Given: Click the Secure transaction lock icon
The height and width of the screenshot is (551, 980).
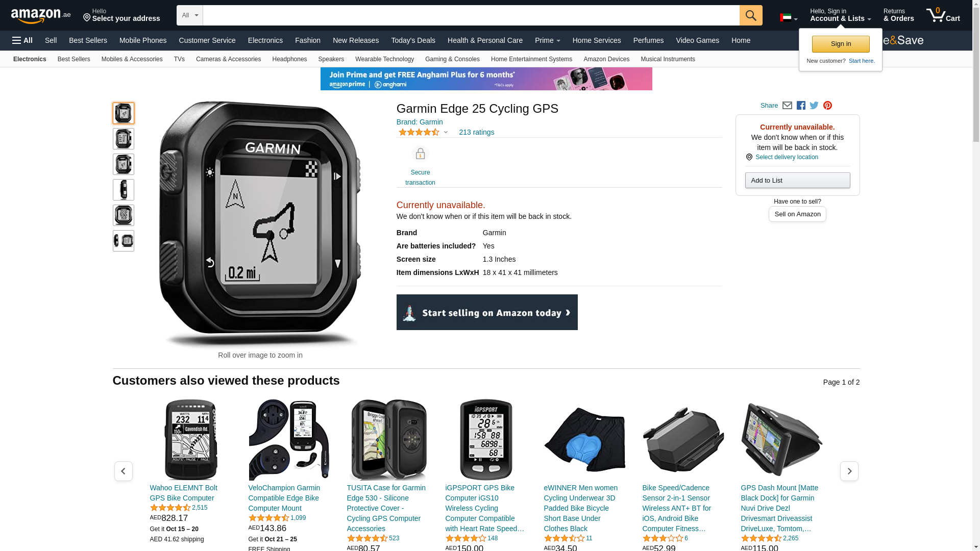Looking at the screenshot, I should 420,154.
